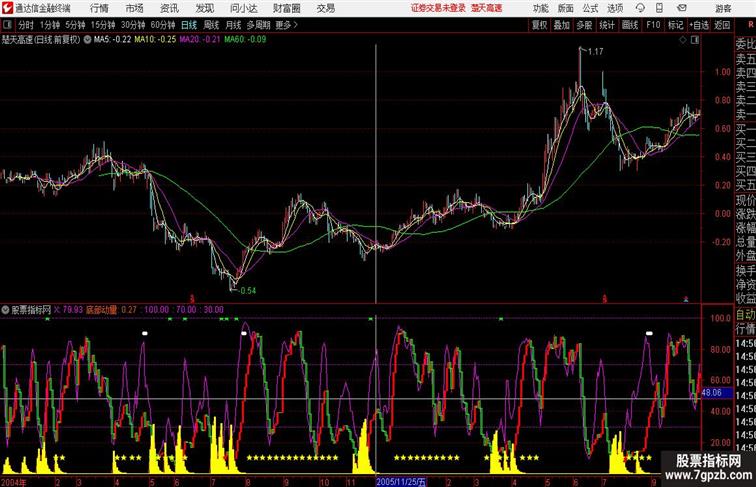Switch to 30分钟 period tab
Image resolution: width=756 pixels, height=487 pixels.
click(133, 25)
